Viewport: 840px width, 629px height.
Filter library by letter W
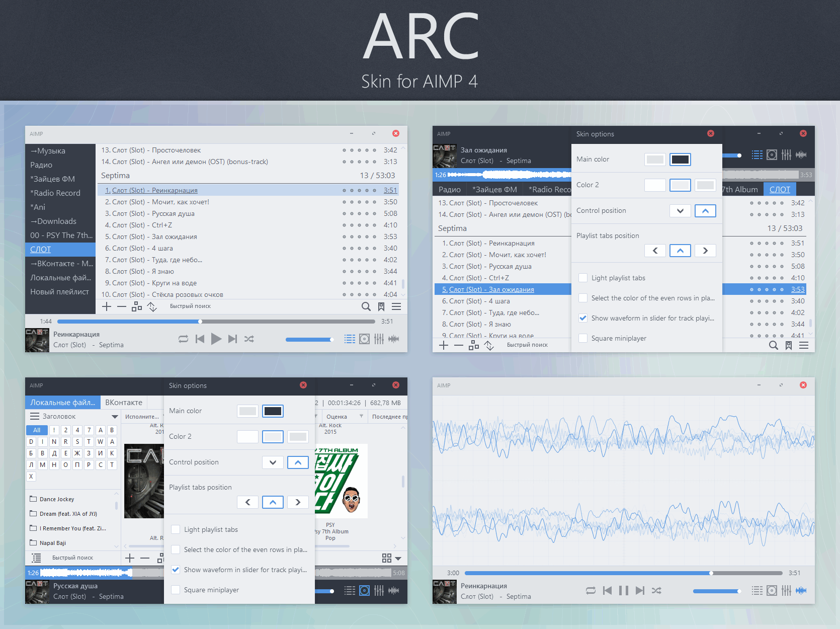(x=101, y=442)
